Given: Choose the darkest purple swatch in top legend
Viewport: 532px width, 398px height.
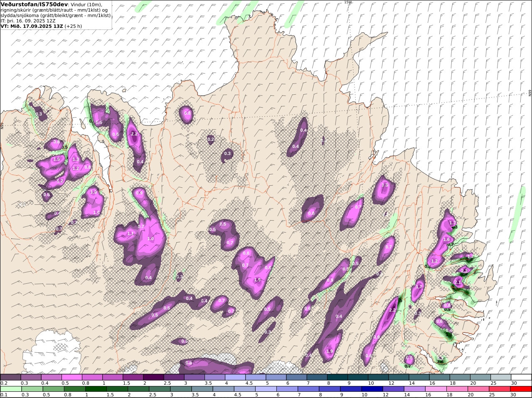Looking at the screenshot, I should 153,377.
